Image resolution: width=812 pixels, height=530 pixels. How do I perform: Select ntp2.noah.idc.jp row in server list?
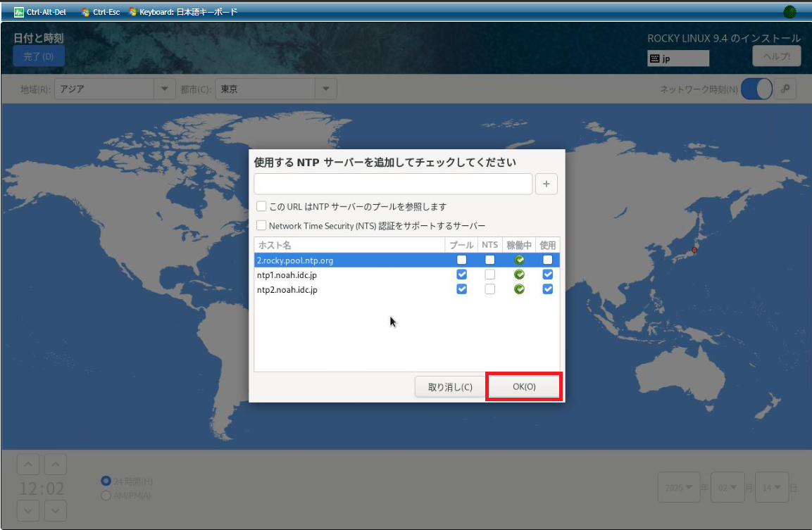coord(287,289)
